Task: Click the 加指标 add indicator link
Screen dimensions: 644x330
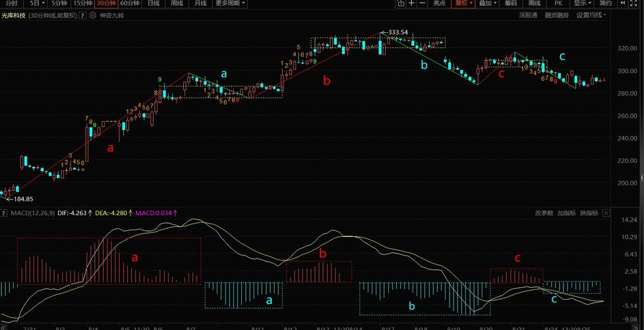Action: [567, 213]
